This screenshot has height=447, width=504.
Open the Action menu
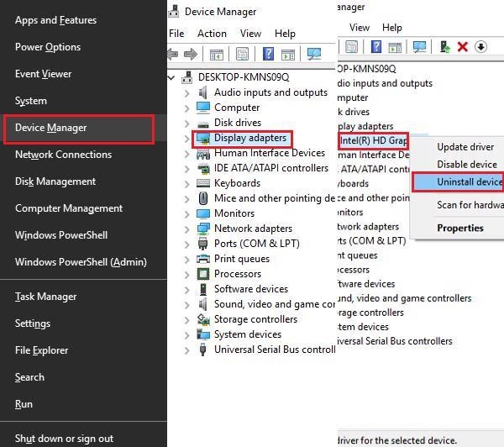click(212, 34)
